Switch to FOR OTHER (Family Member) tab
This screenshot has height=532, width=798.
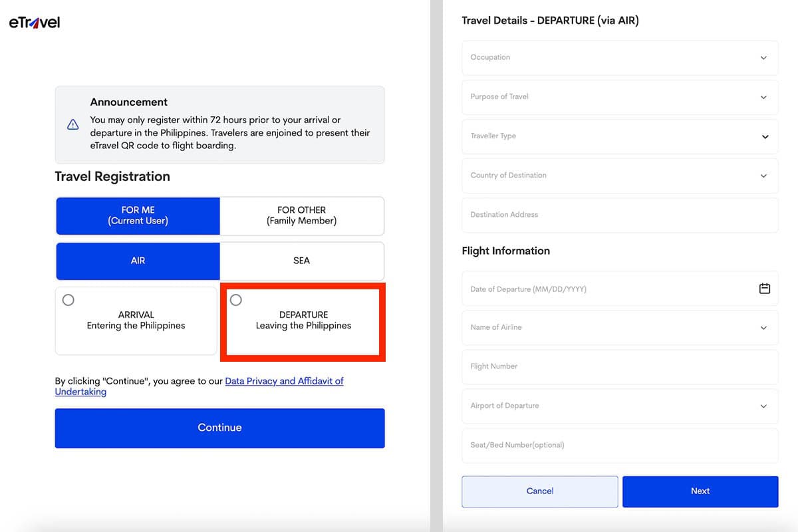point(302,215)
